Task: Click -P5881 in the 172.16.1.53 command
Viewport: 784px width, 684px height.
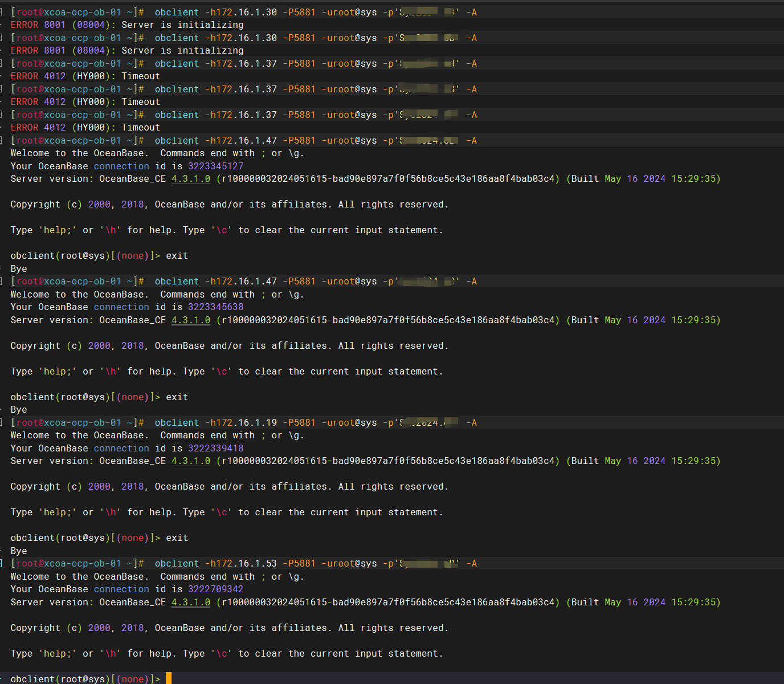Action: click(299, 563)
